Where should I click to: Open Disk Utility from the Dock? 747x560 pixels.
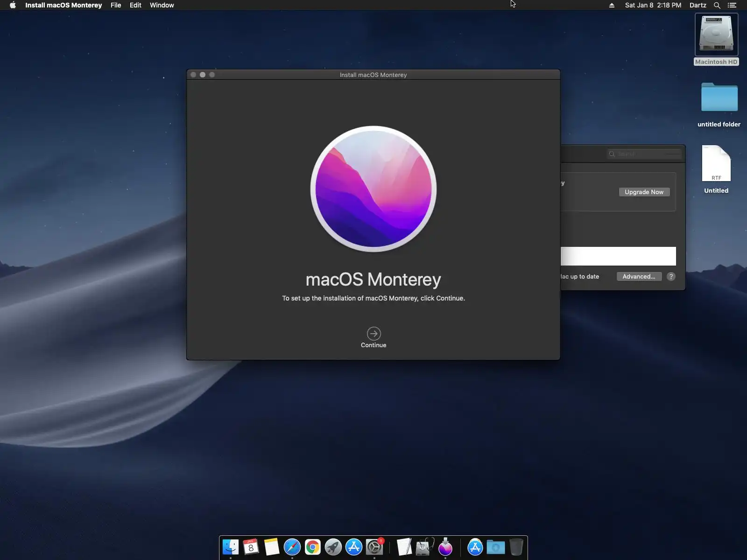coord(425,547)
